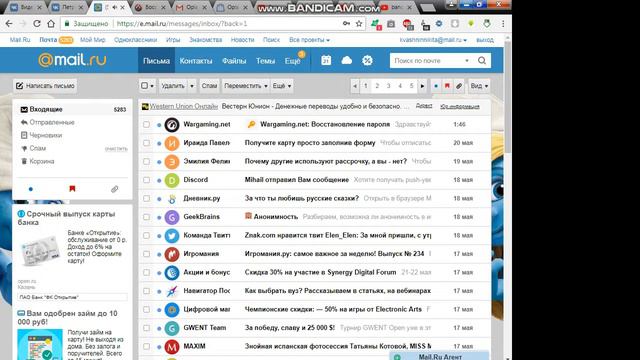Viewport: 640px width, 360px height.
Task: Tick checkbox for GWENT Team letter
Action: point(146,328)
